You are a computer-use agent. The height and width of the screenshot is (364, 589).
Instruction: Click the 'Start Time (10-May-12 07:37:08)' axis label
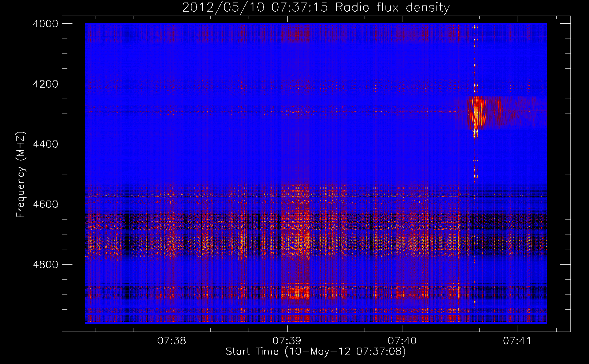coord(316,352)
